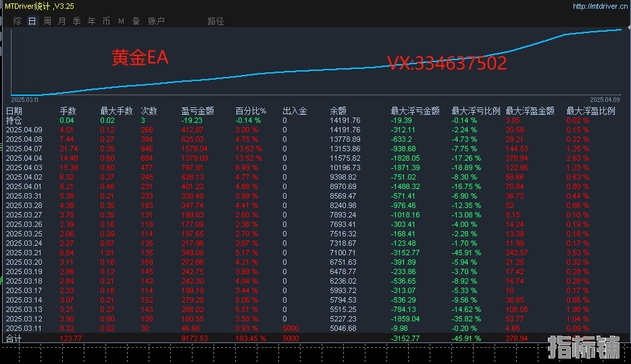Click the 手数 column header

[68, 111]
